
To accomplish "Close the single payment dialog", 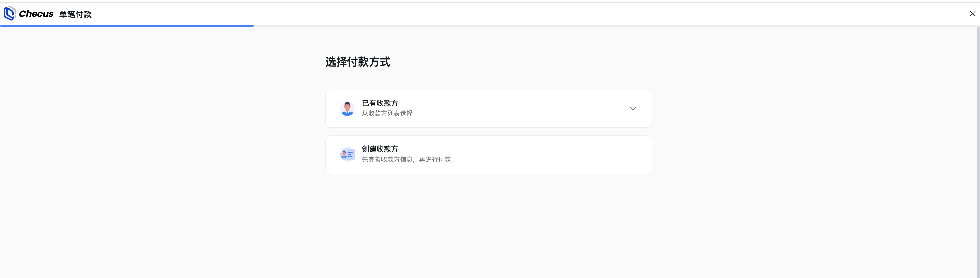I will 973,14.
